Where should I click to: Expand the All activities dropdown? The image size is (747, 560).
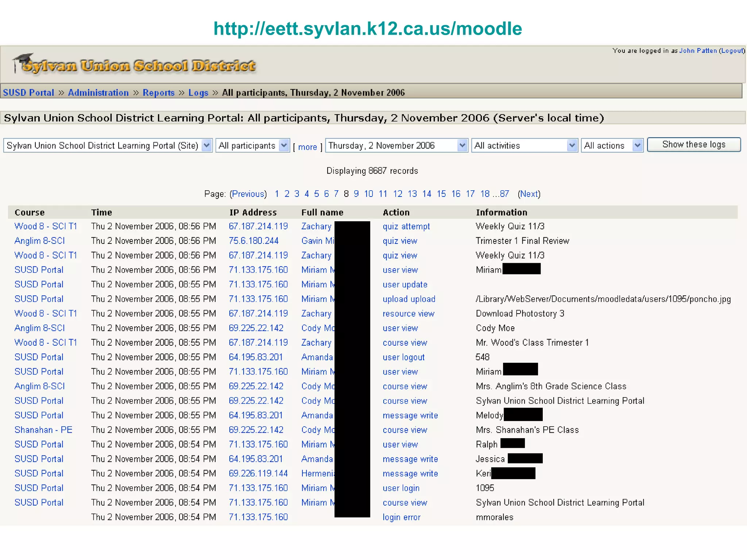point(525,145)
